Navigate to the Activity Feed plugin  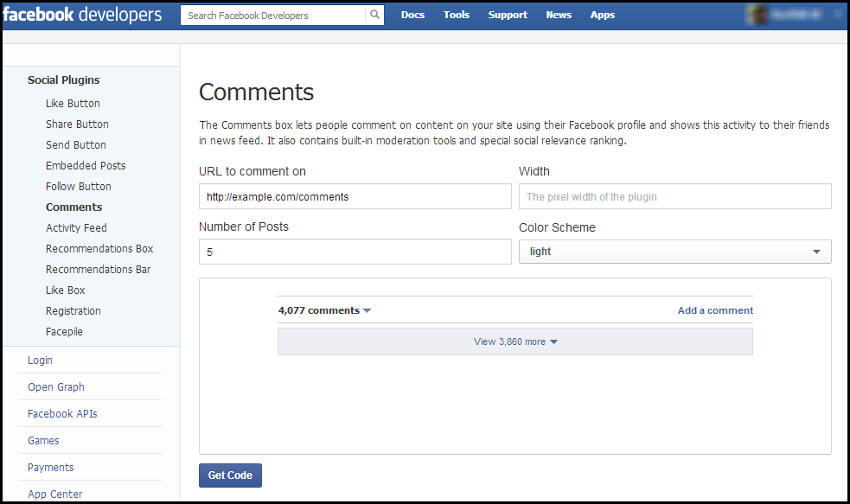[x=76, y=227]
